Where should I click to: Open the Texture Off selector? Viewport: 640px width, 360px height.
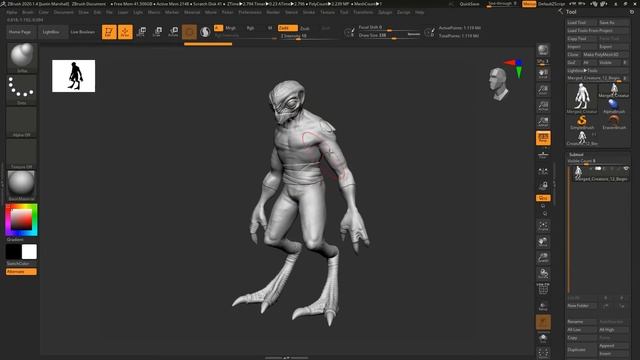point(22,154)
